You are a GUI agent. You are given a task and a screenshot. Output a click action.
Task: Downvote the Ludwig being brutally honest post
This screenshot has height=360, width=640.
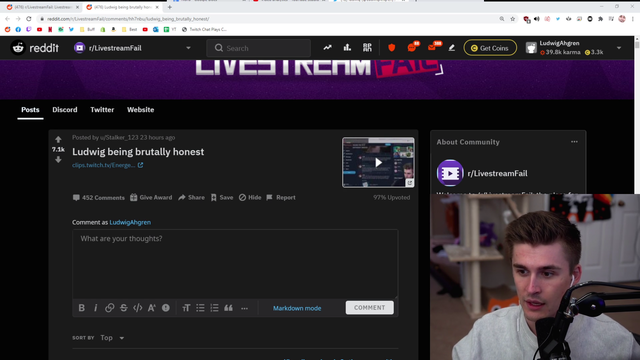pyautogui.click(x=58, y=159)
